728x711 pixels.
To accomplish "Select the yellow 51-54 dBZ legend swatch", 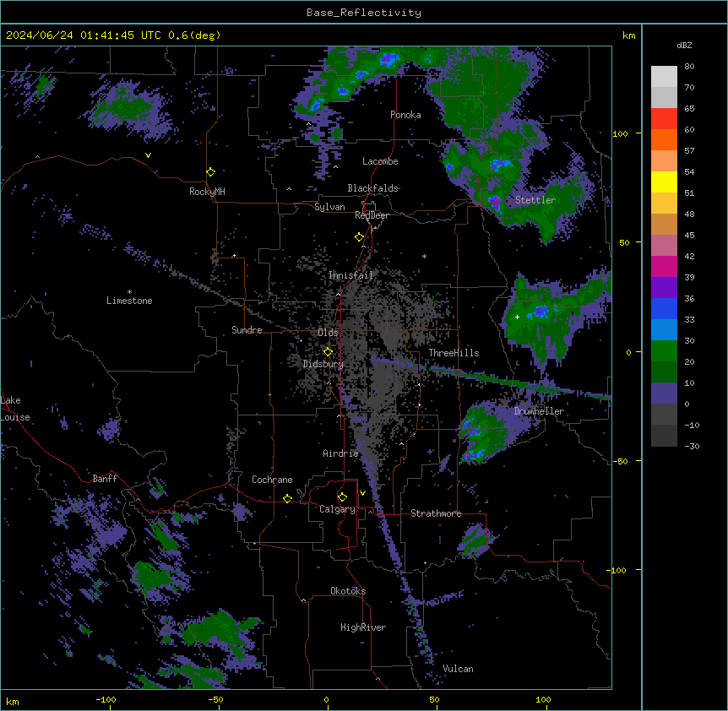I will pyautogui.click(x=664, y=182).
